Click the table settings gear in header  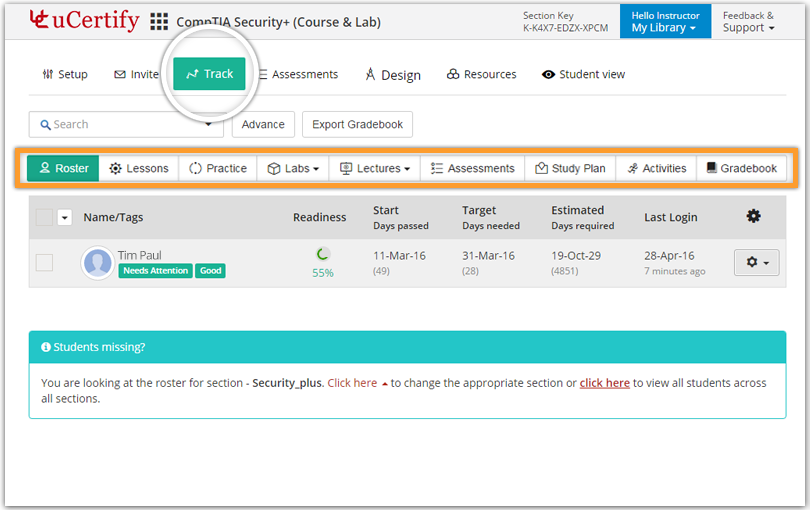[x=753, y=216]
